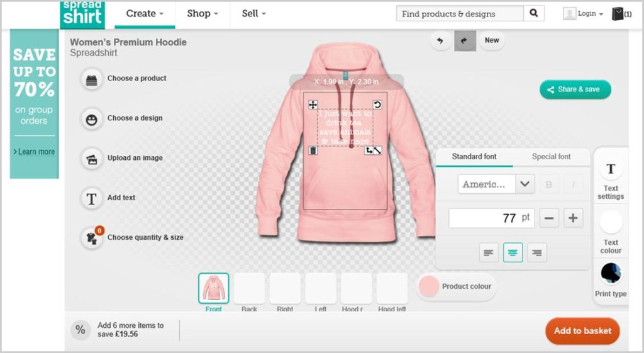Open the Print type option
This screenshot has width=644, height=353.
[x=611, y=281]
